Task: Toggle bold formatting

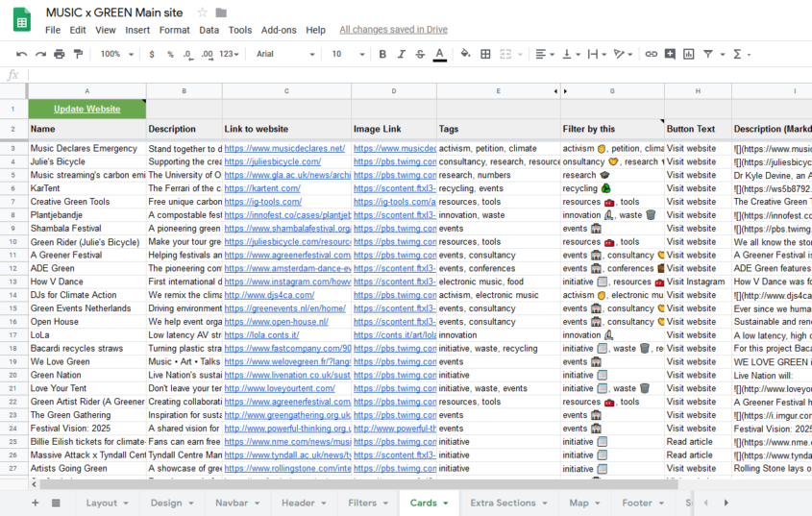Action: pyautogui.click(x=382, y=54)
